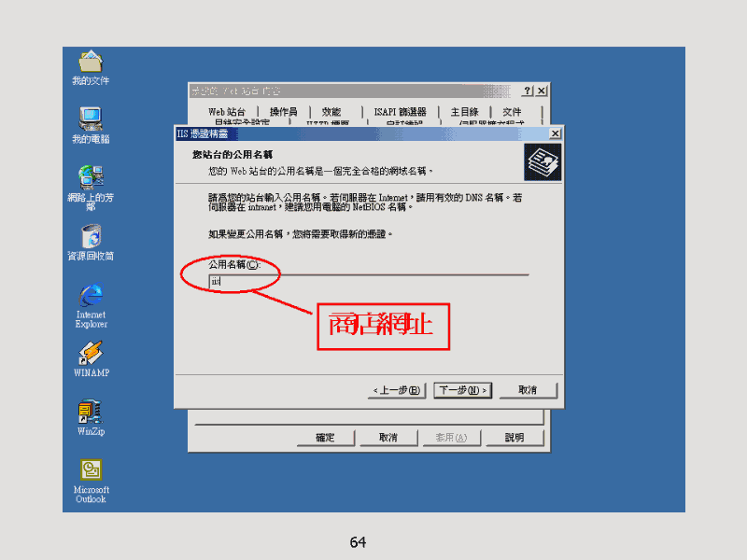Click the 說明 help button
The image size is (747, 560).
(x=514, y=438)
